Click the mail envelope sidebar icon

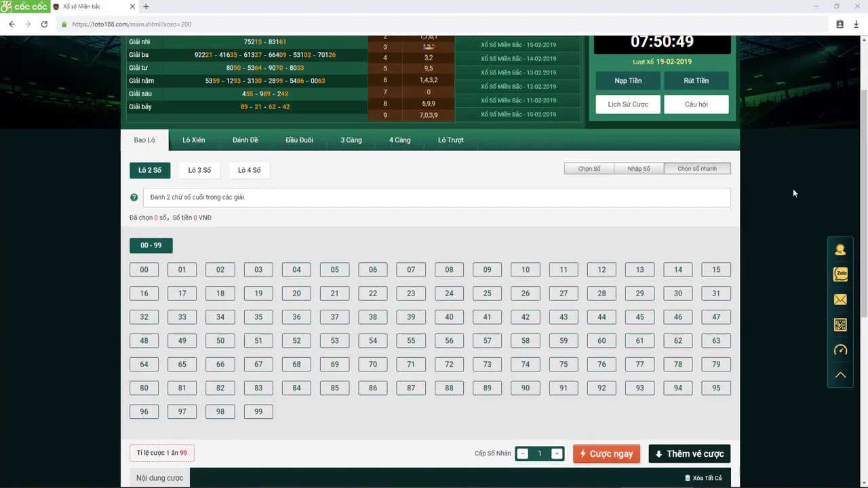click(840, 300)
